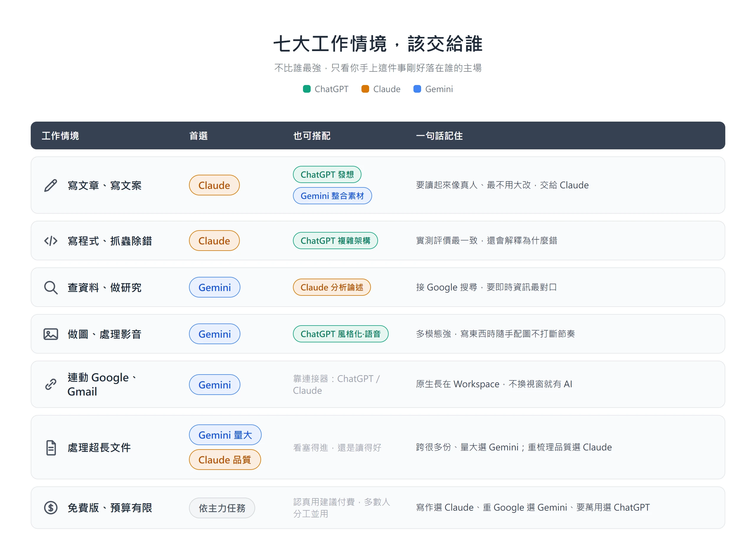
Task: Click the link chain icon beside 連動 Google、Gmail
Action: (x=51, y=385)
